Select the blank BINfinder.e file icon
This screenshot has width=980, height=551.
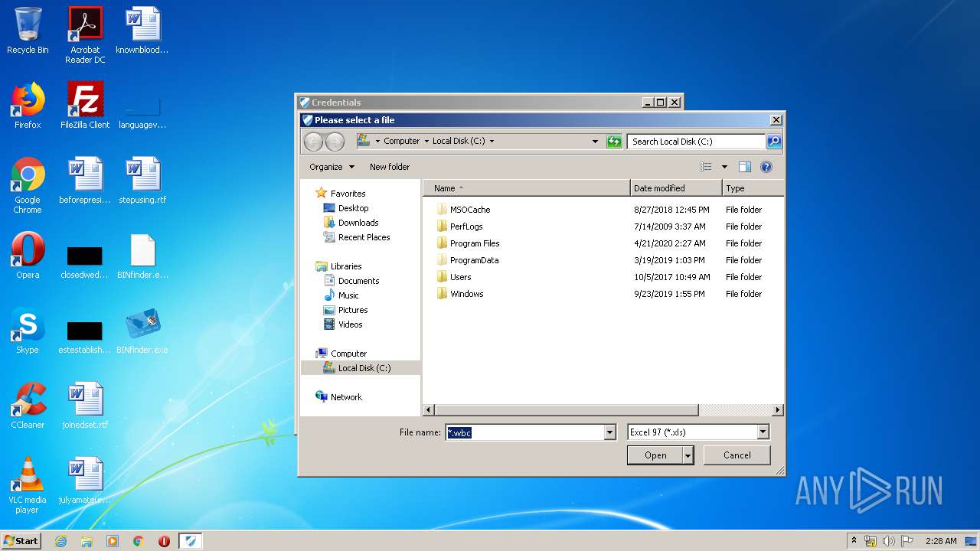pos(142,256)
